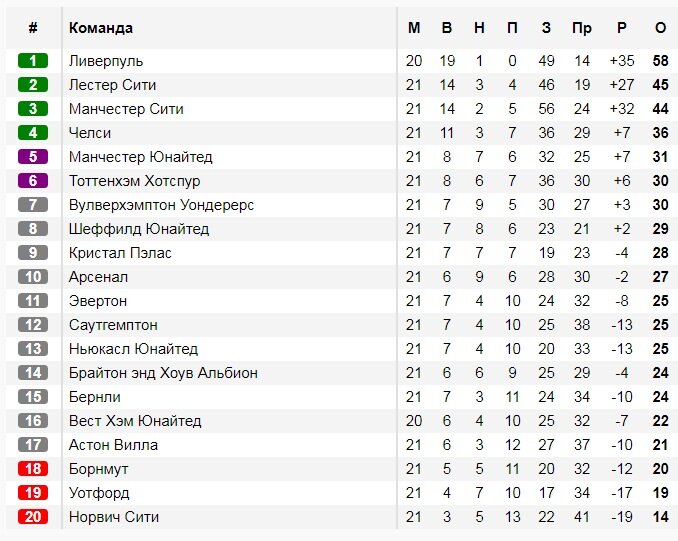The image size is (678, 541).
Task: Click the purple position badge number 6
Action: pyautogui.click(x=33, y=181)
